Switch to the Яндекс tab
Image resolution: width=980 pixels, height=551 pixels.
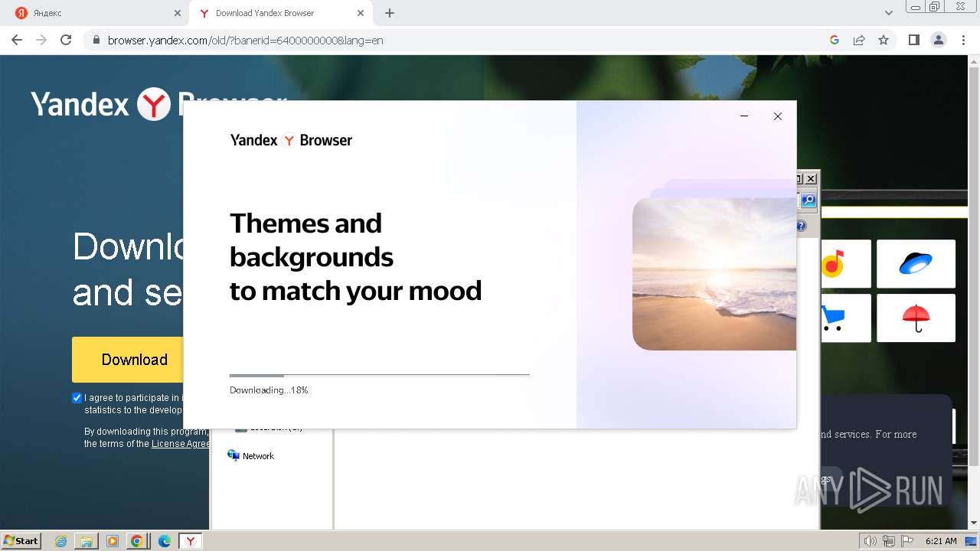pos(95,13)
